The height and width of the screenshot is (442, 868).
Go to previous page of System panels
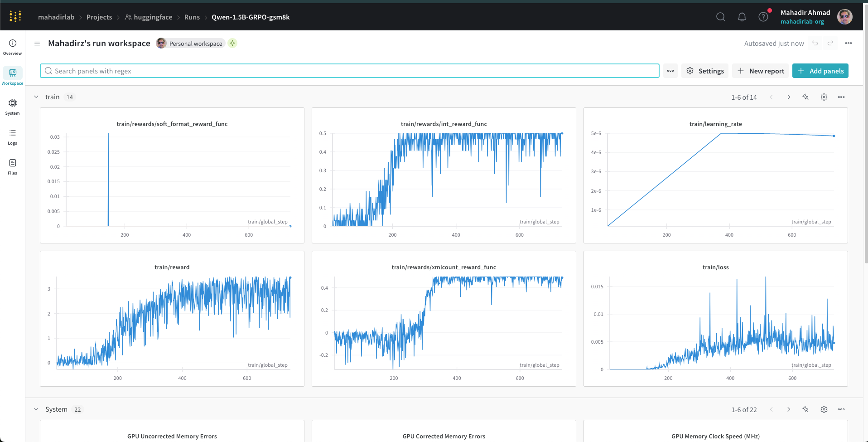772,409
